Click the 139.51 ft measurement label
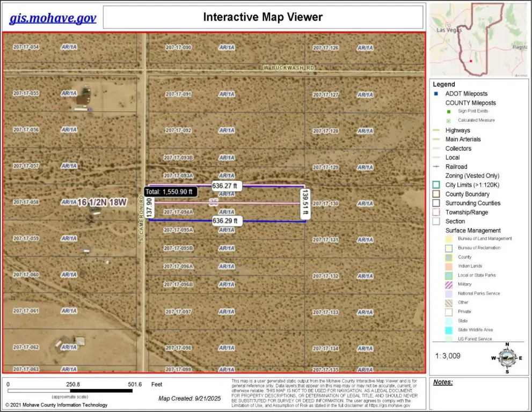Image resolution: width=532 pixels, height=412 pixels. (x=305, y=202)
